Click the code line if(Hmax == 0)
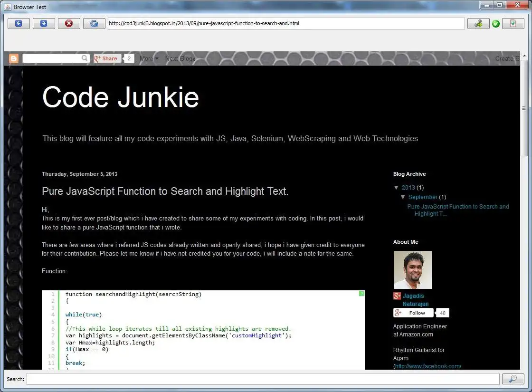 point(87,349)
